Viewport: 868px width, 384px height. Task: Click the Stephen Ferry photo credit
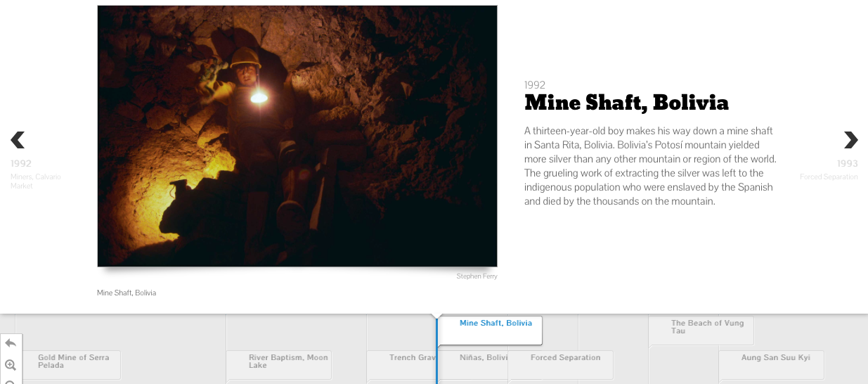tap(477, 276)
